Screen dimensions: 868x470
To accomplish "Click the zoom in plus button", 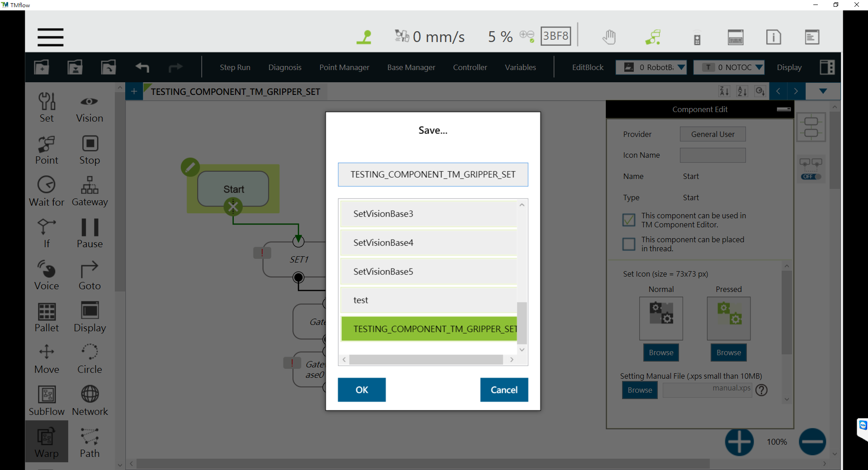I will tap(739, 442).
